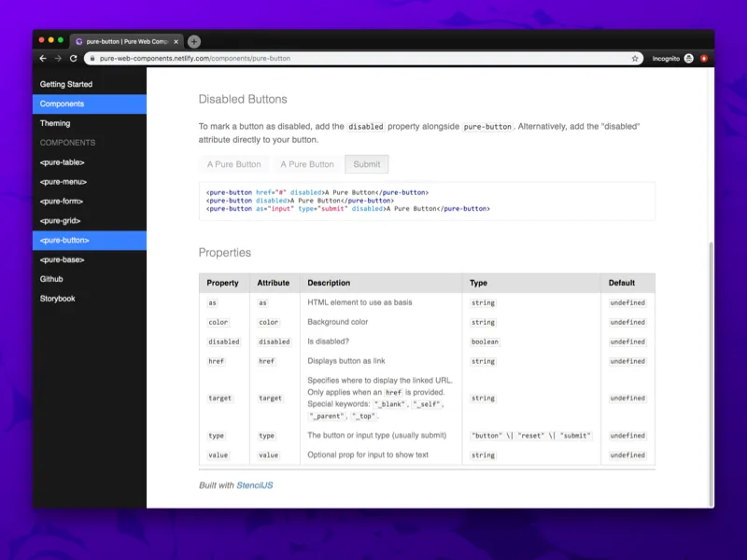The height and width of the screenshot is (560, 747).
Task: Select Components in the sidebar
Action: coord(62,104)
